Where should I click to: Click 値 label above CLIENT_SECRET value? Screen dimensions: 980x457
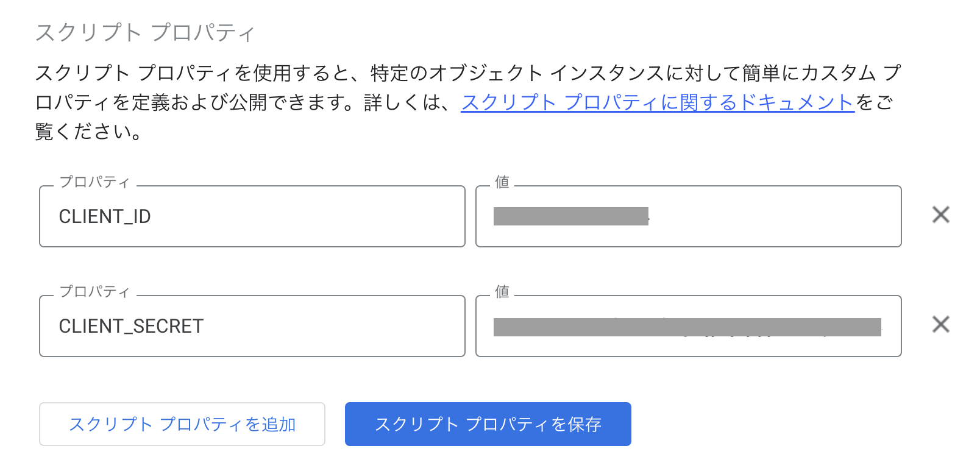click(502, 292)
